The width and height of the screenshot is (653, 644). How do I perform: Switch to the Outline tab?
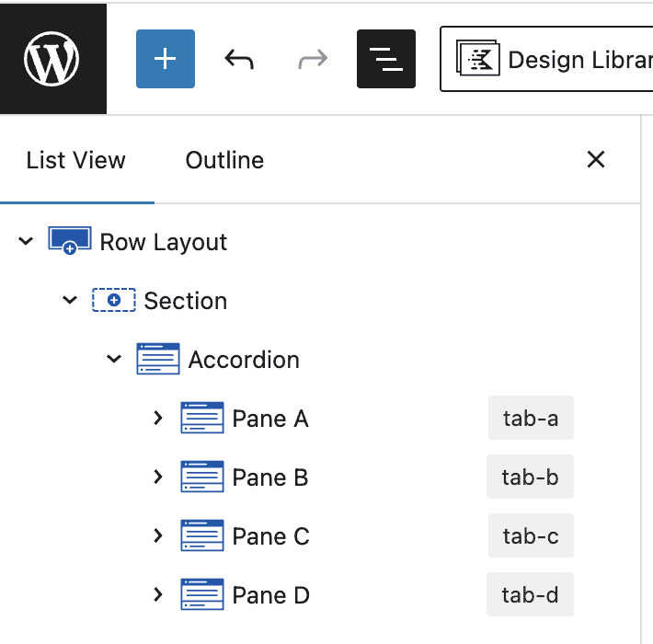[224, 160]
